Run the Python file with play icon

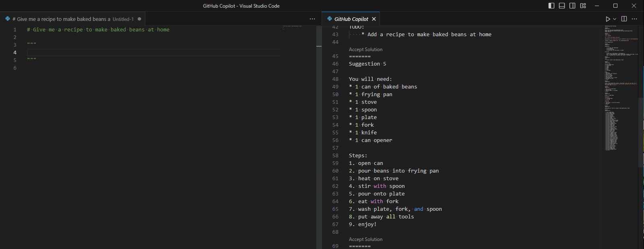tap(608, 19)
